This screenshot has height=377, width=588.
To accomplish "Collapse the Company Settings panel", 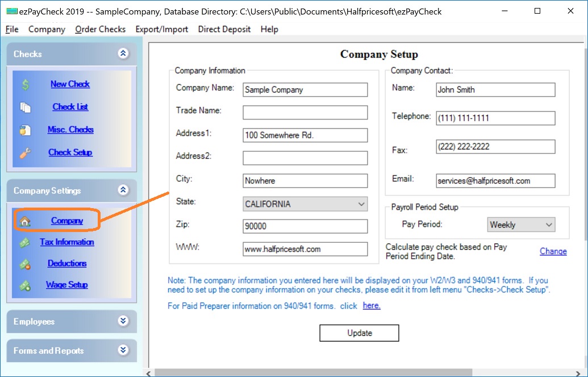I will [123, 189].
